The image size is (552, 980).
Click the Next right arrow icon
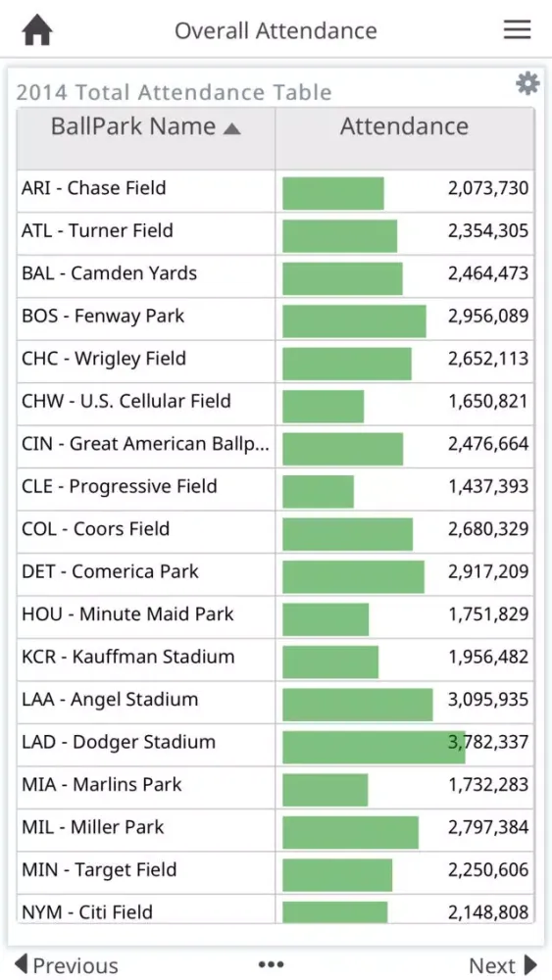click(530, 963)
